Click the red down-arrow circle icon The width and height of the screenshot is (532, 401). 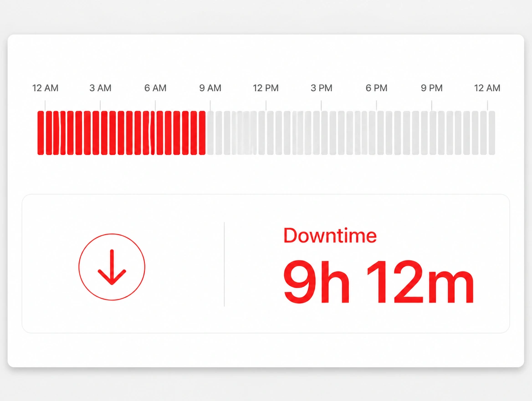click(x=112, y=267)
